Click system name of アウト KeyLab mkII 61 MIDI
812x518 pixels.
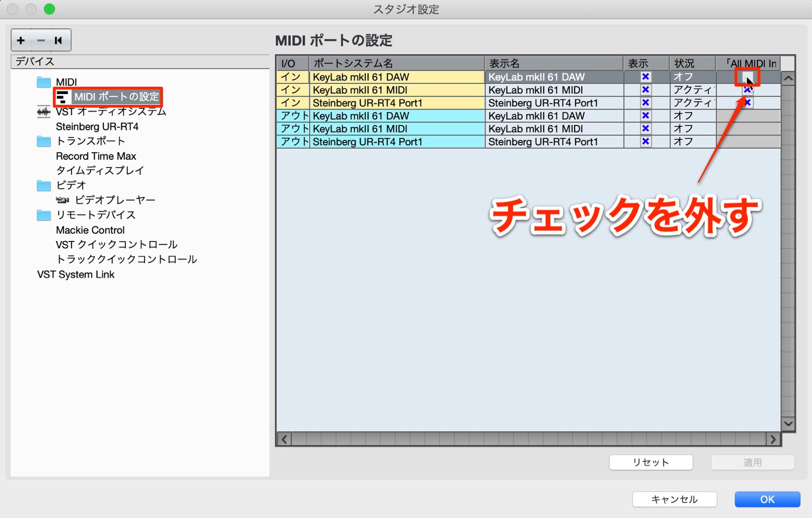397,128
